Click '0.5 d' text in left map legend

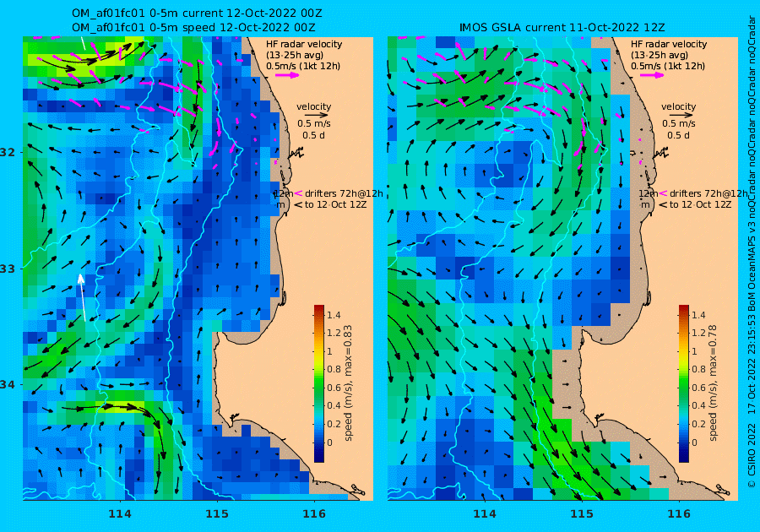[x=313, y=135]
